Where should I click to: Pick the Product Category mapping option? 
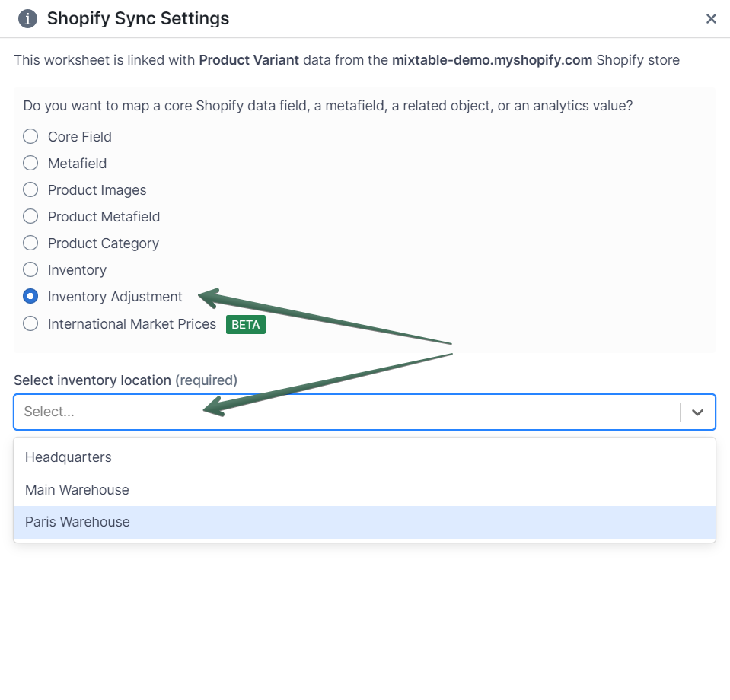(x=30, y=243)
